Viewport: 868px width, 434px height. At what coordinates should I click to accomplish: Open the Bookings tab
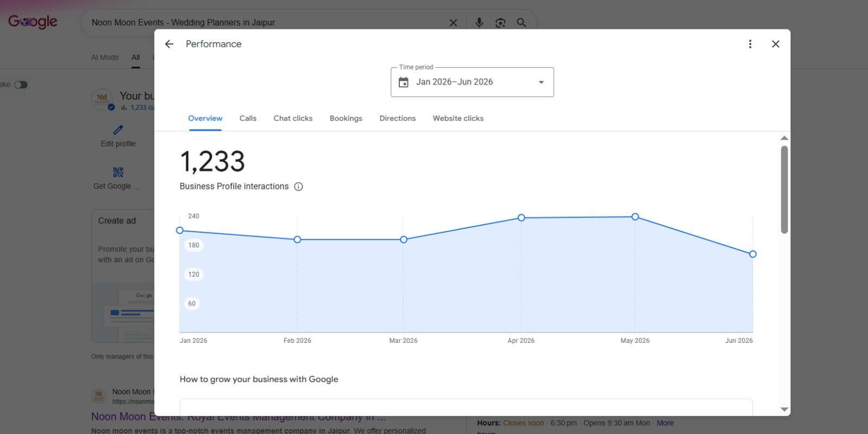[346, 118]
